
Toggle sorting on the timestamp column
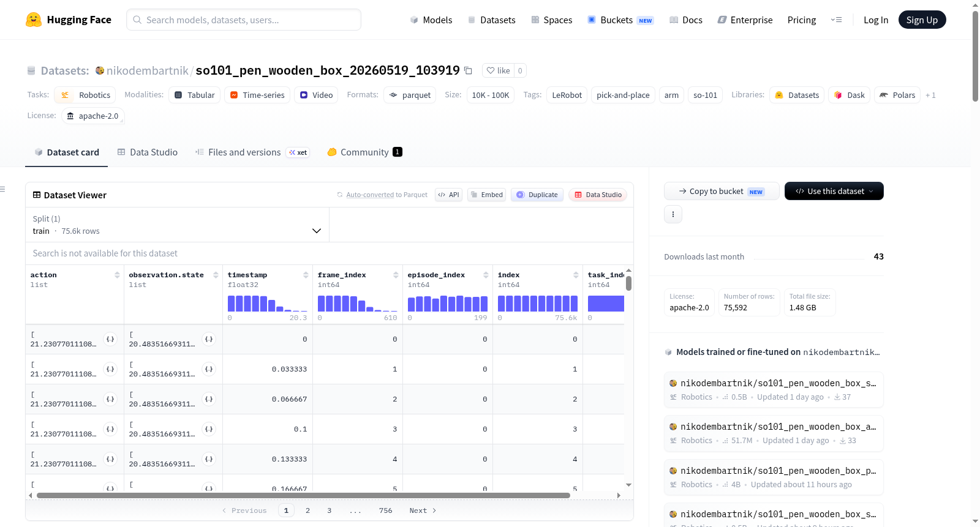click(306, 275)
